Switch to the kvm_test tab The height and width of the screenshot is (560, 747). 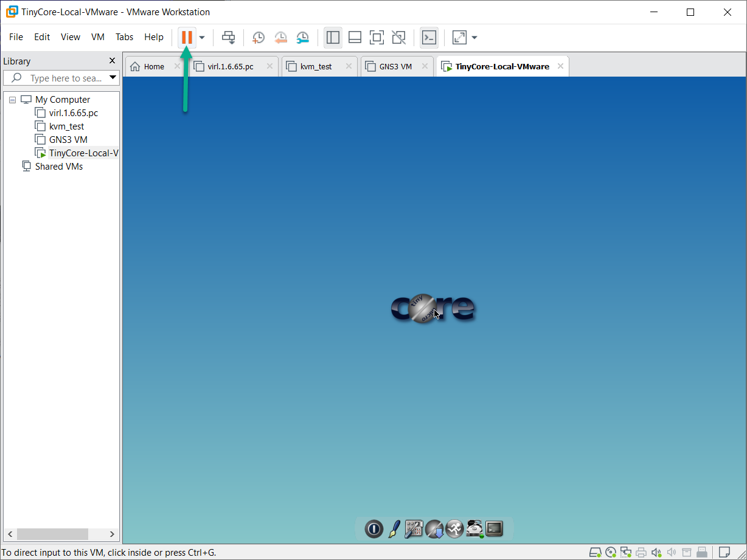316,66
